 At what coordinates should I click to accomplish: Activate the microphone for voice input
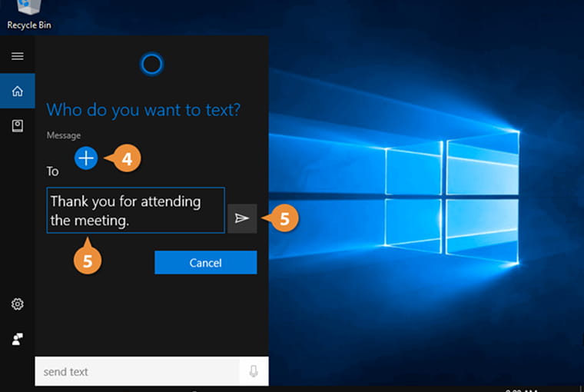pyautogui.click(x=254, y=372)
